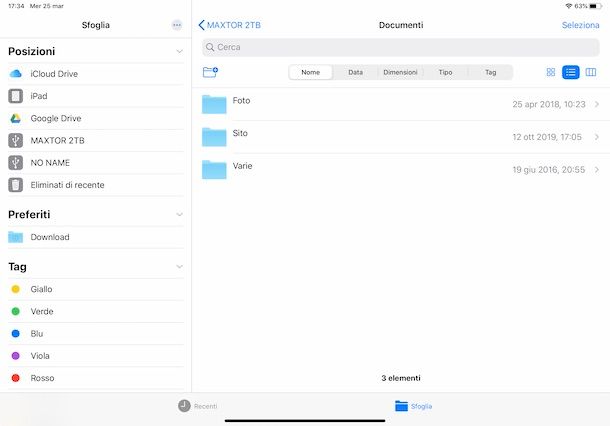Open iCloud Drive location
Viewport: 610px width, 426px height.
96,74
